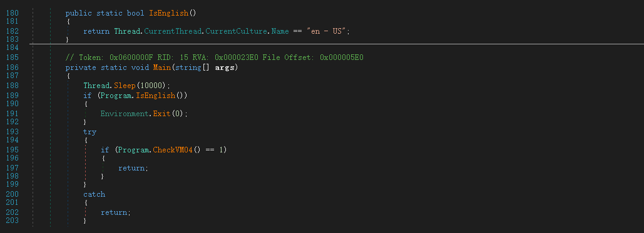Click the try keyword on line 193
Viewport: 644px width, 233px height.
pyautogui.click(x=89, y=132)
